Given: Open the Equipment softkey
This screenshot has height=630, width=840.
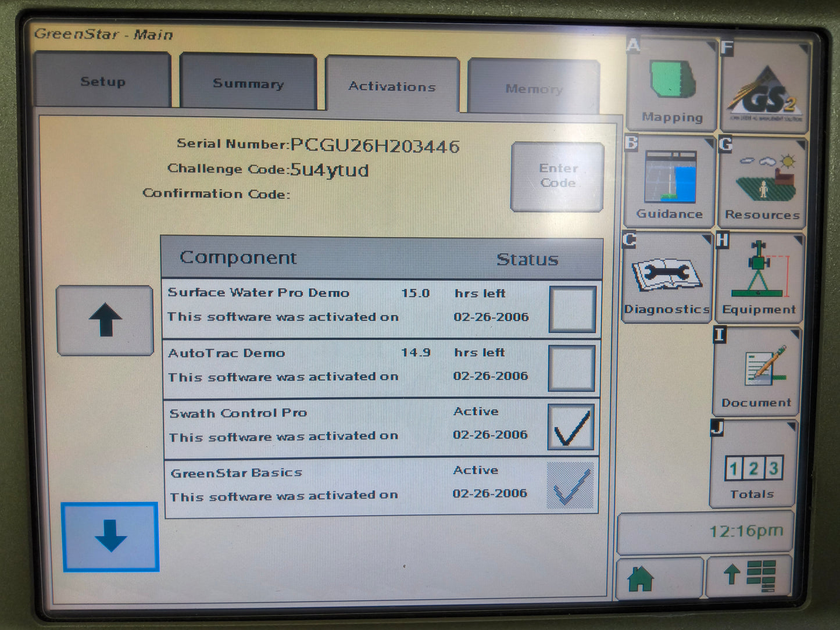Looking at the screenshot, I should [759, 278].
